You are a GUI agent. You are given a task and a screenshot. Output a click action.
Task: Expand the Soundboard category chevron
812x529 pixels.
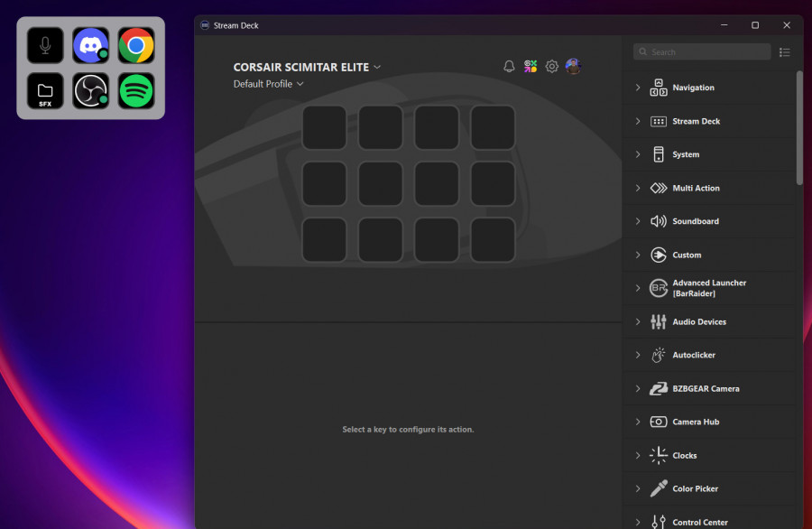(638, 221)
